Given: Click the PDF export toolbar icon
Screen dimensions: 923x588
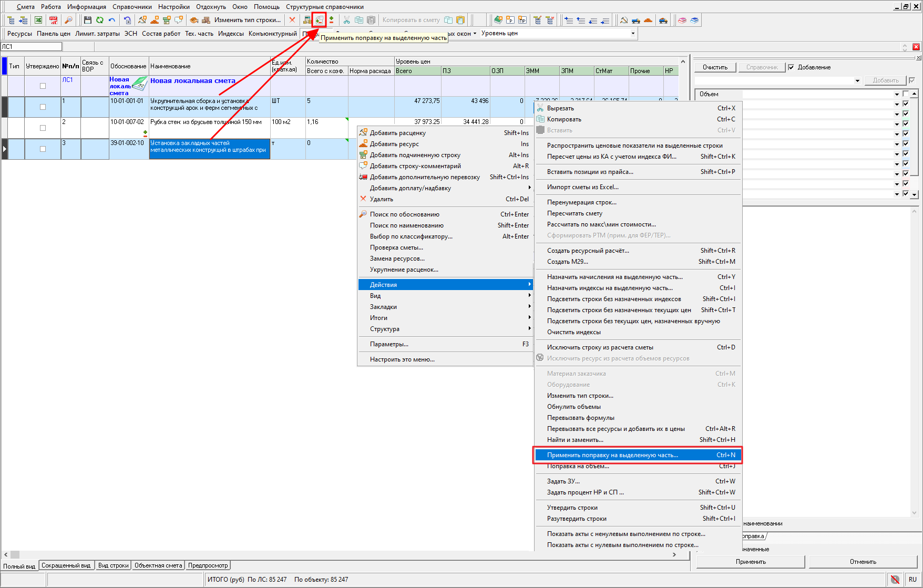Looking at the screenshot, I should 54,20.
